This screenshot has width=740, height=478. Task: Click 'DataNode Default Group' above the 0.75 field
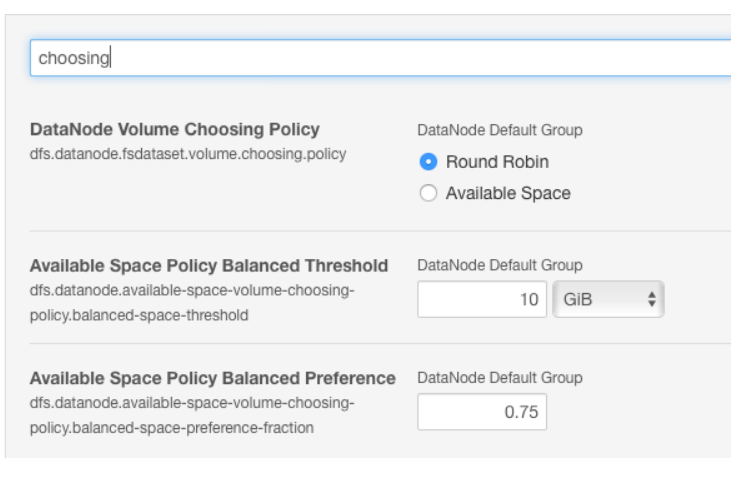500,379
